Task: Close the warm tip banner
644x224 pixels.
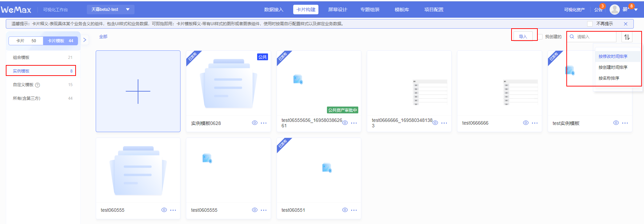Action: tap(626, 24)
